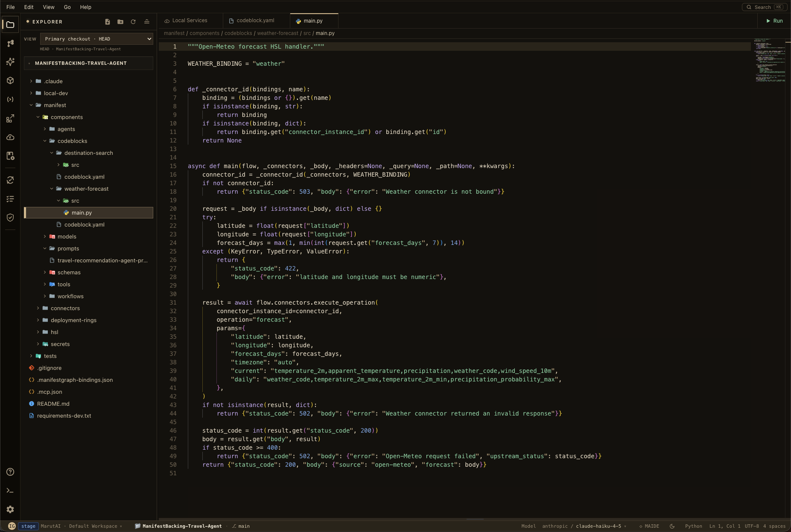Click the Python language mode in status bar
This screenshot has height=532, width=791.
click(x=694, y=526)
